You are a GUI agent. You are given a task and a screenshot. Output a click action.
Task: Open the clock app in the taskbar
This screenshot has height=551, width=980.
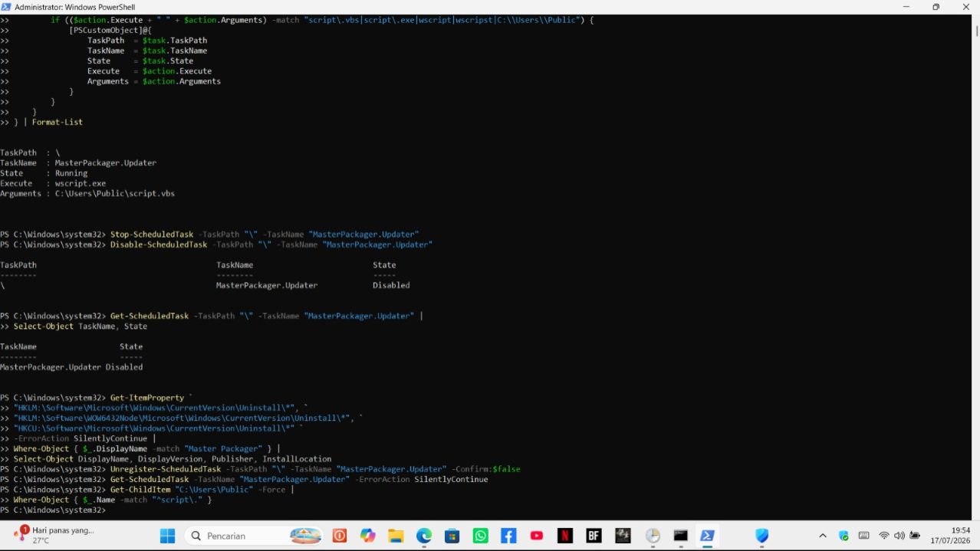[653, 536]
